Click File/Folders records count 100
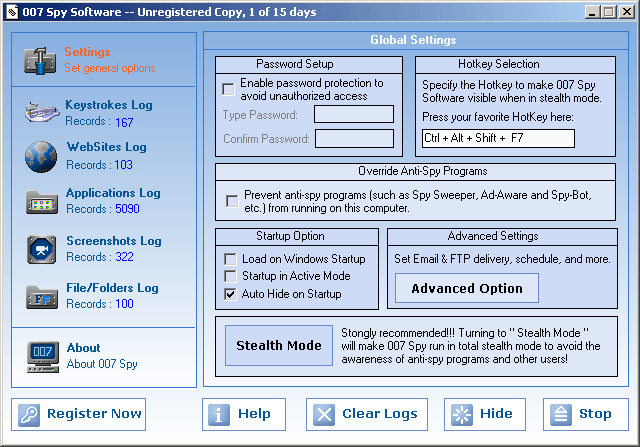 tap(124, 304)
